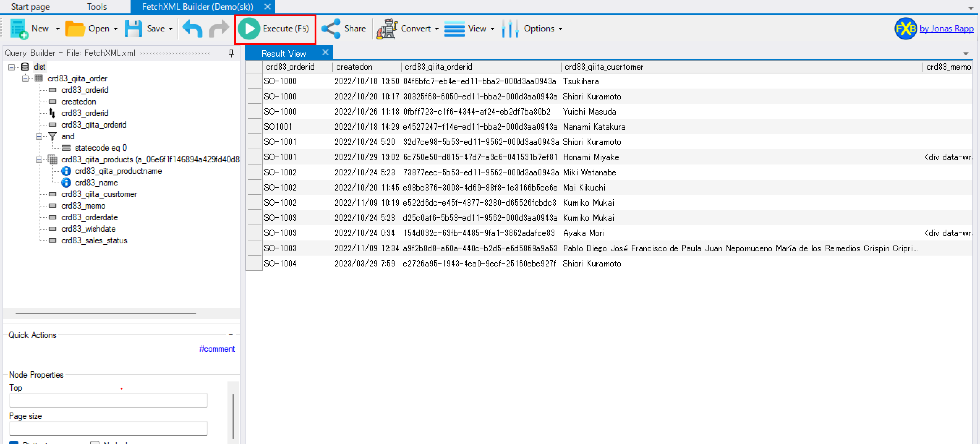Insert a #comment via Quick Actions
The height and width of the screenshot is (444, 980).
217,349
